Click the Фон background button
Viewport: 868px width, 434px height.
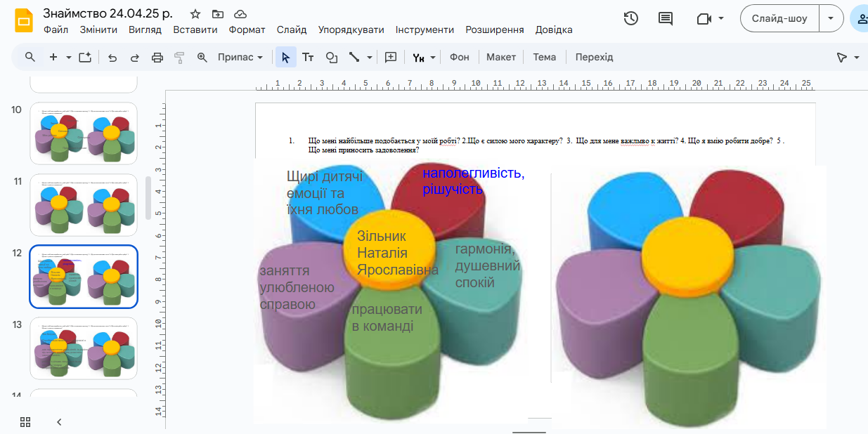459,58
